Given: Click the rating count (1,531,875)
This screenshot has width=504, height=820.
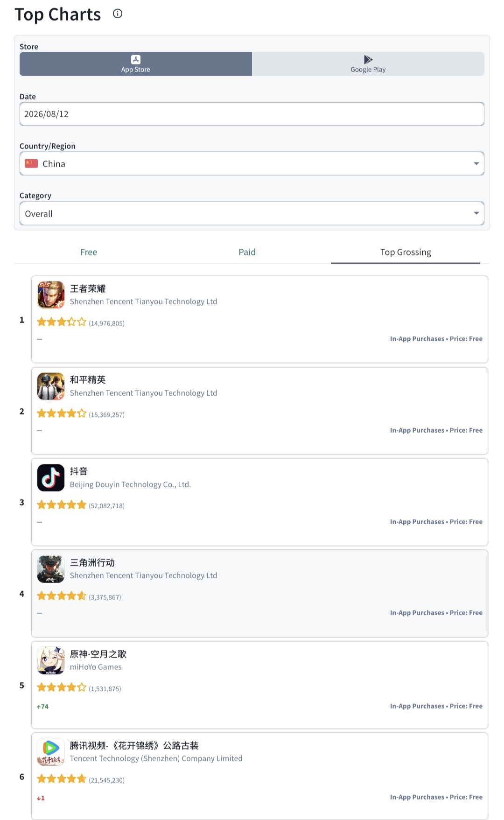Looking at the screenshot, I should (x=105, y=688).
